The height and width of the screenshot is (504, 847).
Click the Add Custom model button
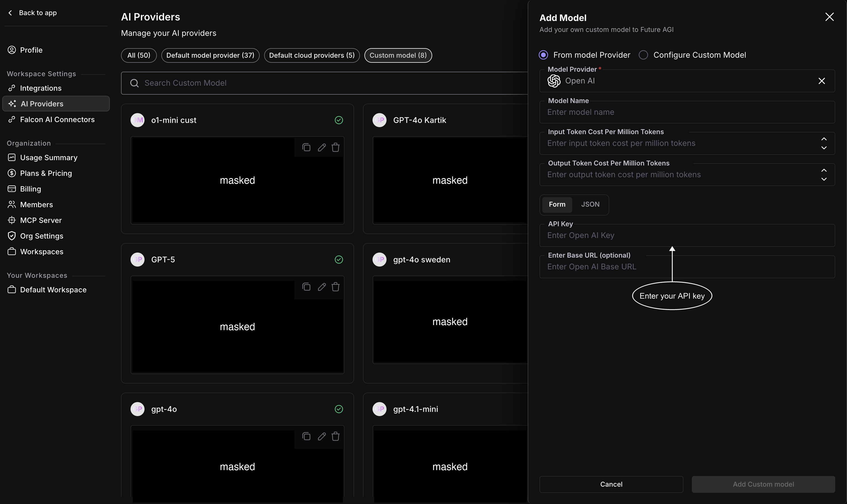coord(763,484)
